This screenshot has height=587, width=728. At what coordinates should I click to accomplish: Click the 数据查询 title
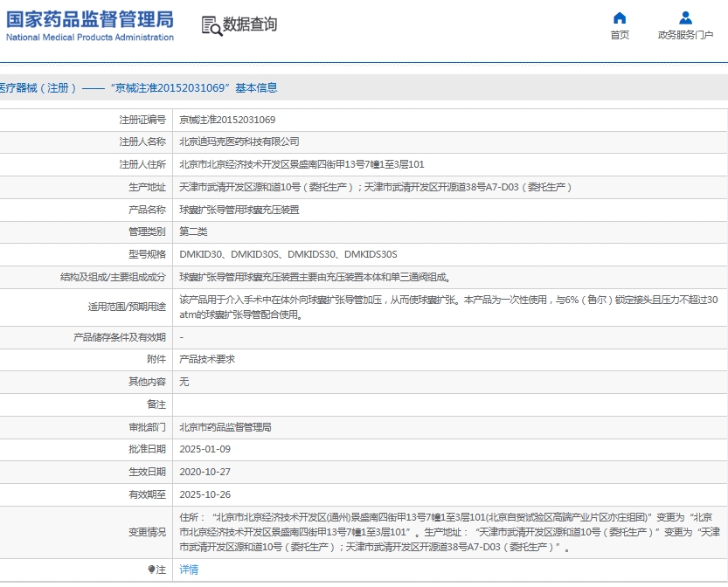[250, 24]
